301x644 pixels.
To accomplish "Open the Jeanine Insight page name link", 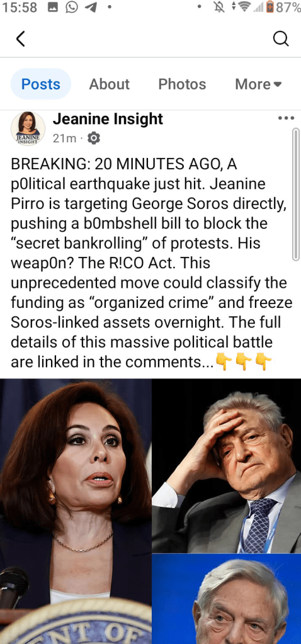I will tap(108, 119).
